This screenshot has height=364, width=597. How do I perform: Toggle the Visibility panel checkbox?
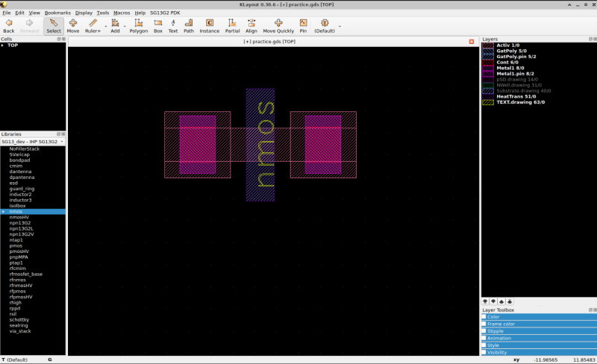tap(484, 352)
